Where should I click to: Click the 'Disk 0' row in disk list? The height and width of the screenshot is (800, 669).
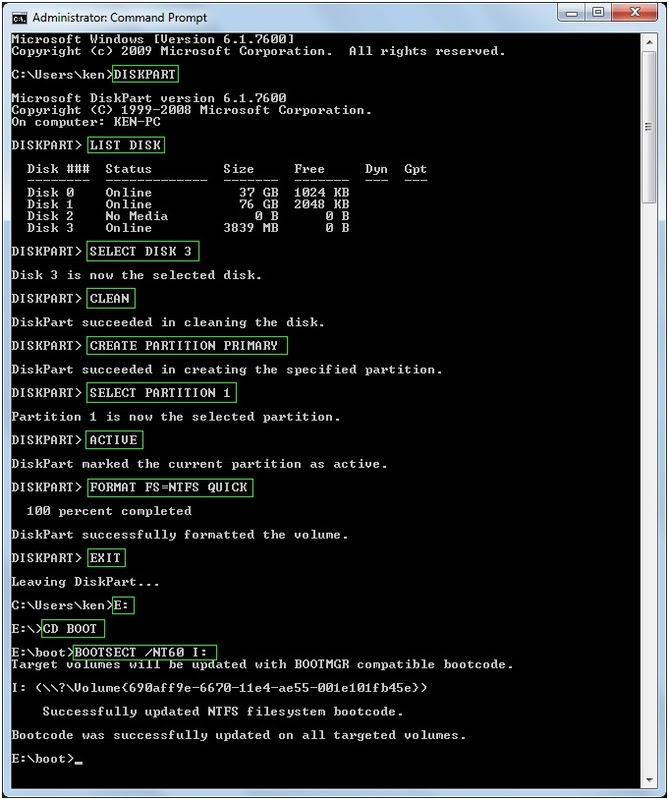pyautogui.click(x=188, y=192)
